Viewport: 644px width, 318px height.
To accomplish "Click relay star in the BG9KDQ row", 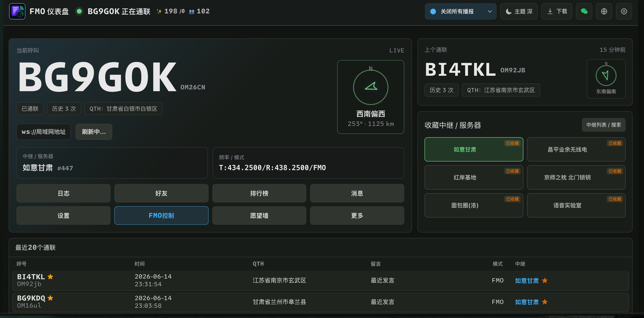I will (x=545, y=302).
